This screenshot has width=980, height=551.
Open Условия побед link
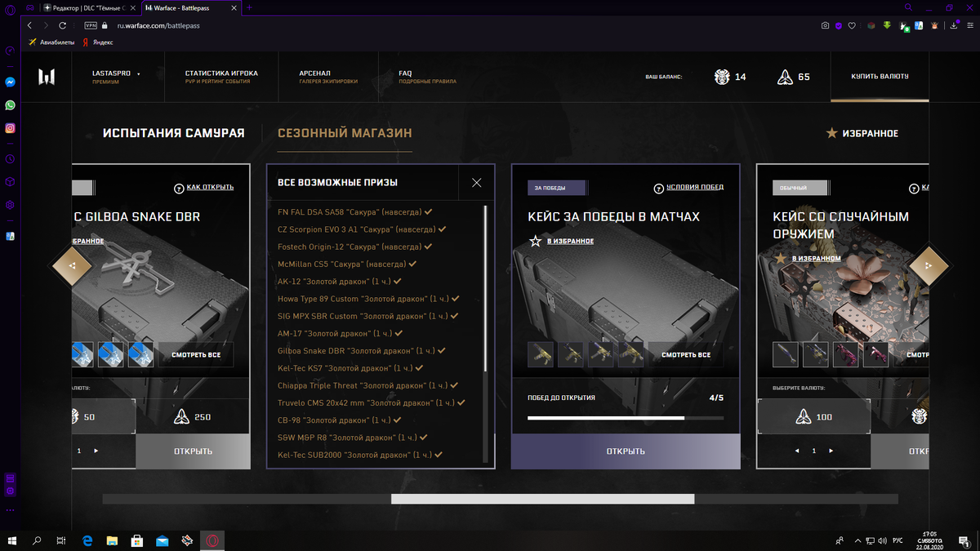(x=695, y=187)
